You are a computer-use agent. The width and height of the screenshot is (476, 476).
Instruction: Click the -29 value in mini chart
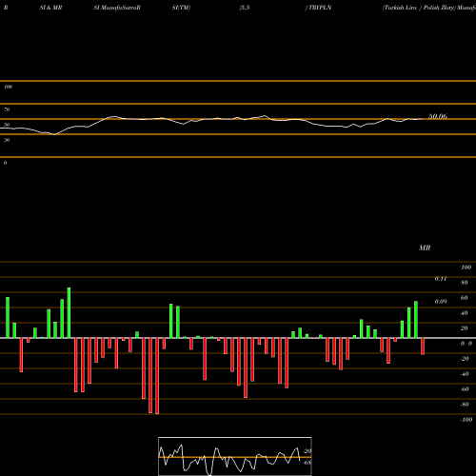click(307, 451)
